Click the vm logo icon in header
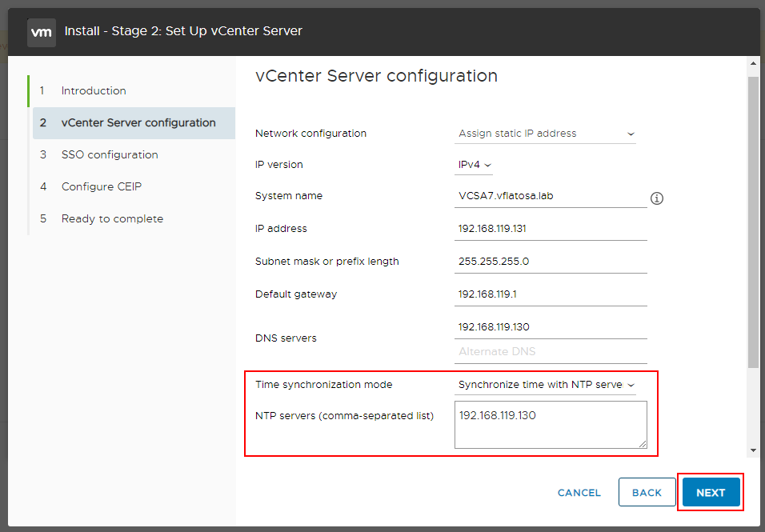This screenshot has width=765, height=532. (x=42, y=32)
